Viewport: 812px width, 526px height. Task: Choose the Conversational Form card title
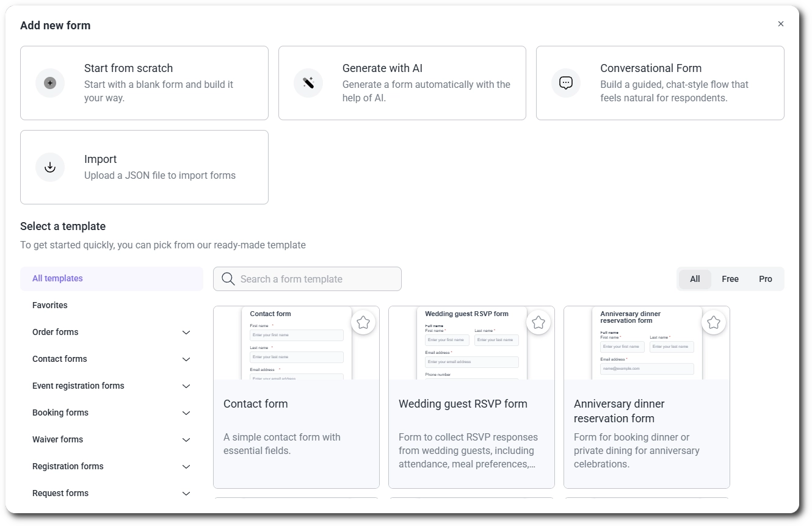[651, 68]
